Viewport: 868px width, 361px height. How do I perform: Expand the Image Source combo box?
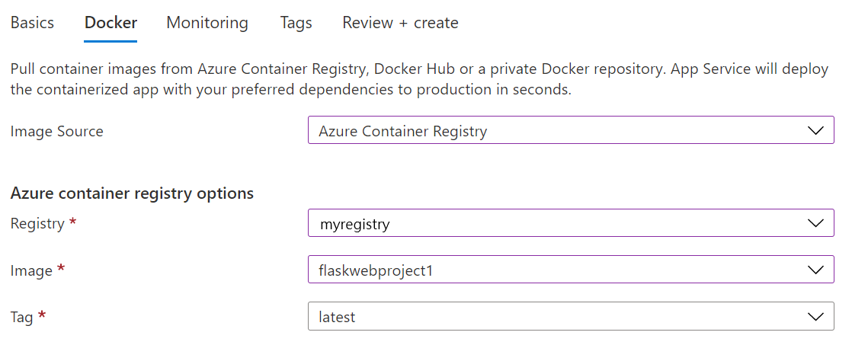click(571, 130)
